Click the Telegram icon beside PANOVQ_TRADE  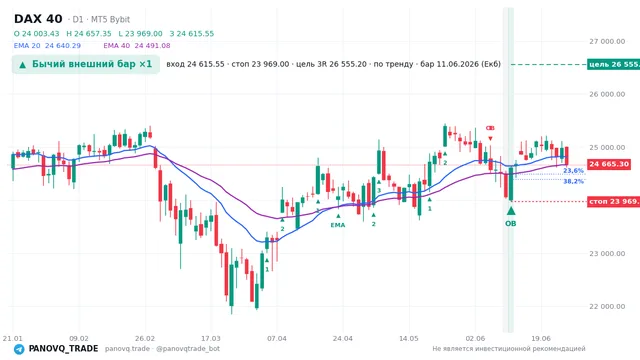click(x=19, y=349)
